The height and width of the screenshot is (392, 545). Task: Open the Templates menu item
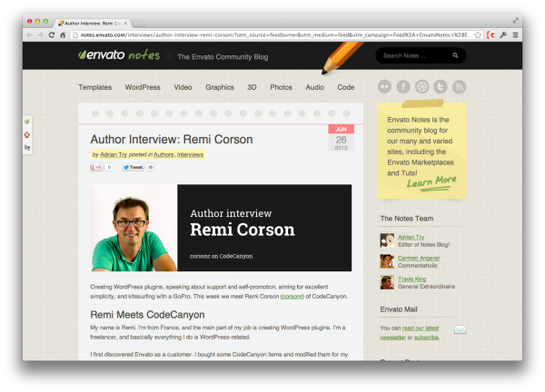point(94,87)
